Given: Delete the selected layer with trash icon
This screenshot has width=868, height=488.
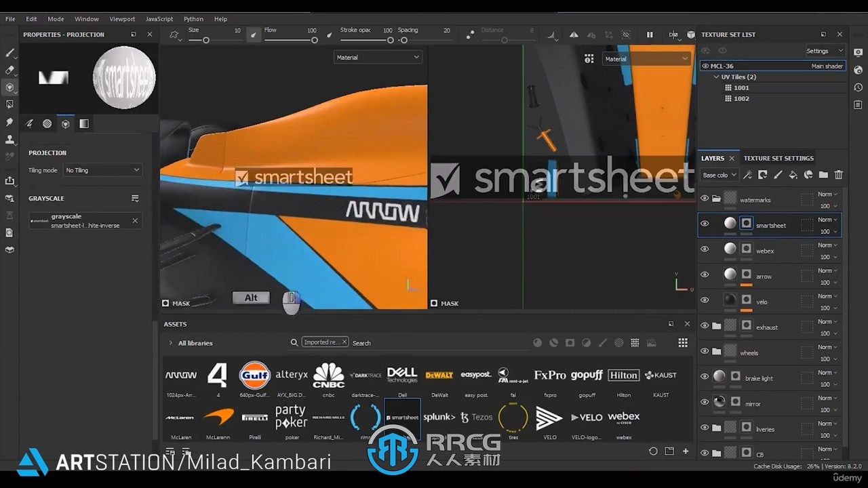Looking at the screenshot, I should [839, 175].
